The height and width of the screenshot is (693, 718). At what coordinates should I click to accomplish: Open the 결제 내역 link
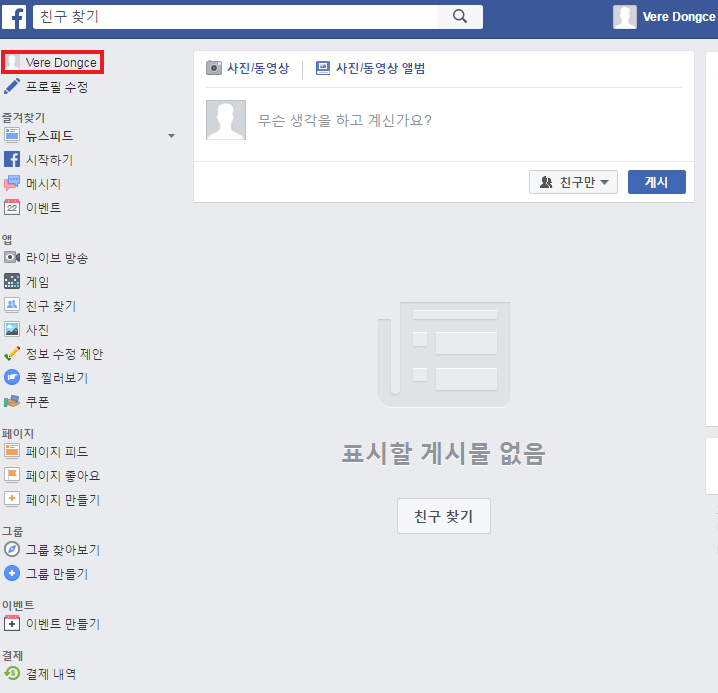[51, 674]
